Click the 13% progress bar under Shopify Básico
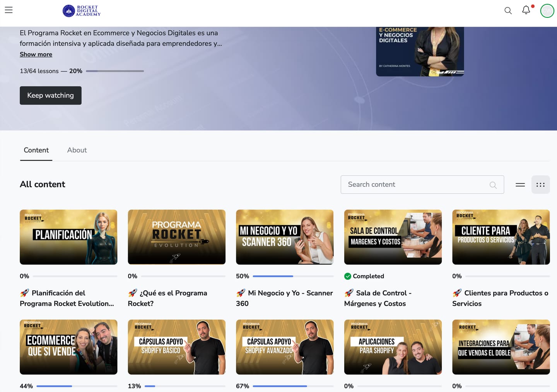Viewport: 557px width, 392px height. coord(185,386)
